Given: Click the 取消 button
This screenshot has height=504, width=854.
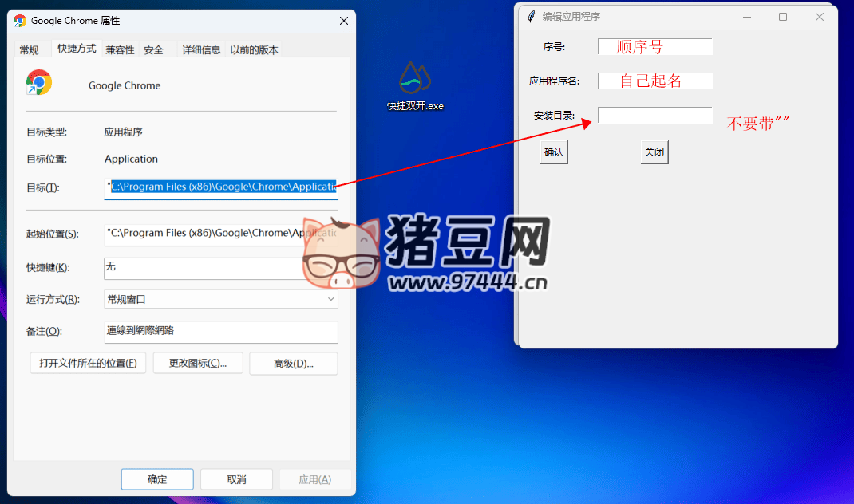Looking at the screenshot, I should tap(236, 479).
